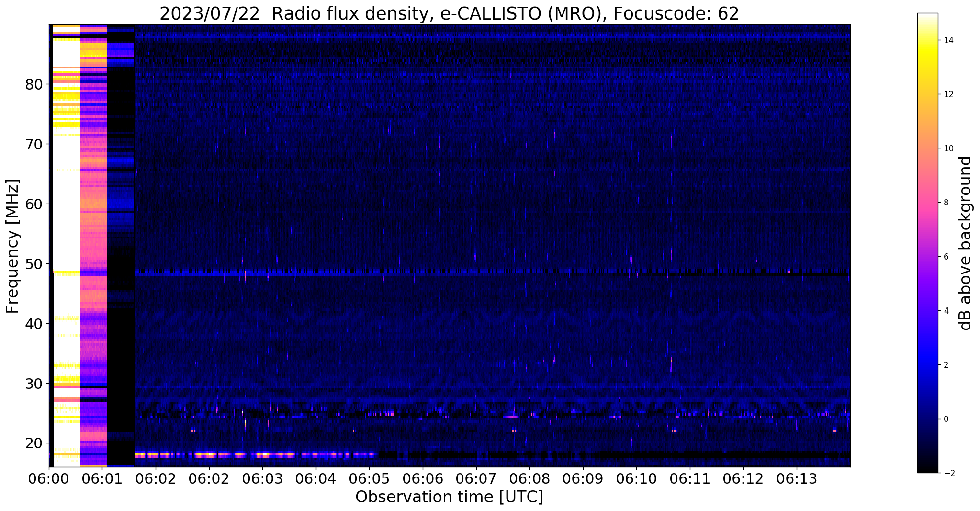The width and height of the screenshot is (980, 511).
Task: Click the 06:00 time tick label
Action: 49,479
